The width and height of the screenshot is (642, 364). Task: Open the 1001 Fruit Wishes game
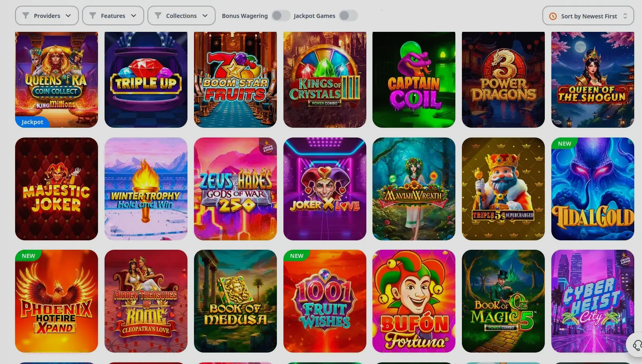[325, 301]
